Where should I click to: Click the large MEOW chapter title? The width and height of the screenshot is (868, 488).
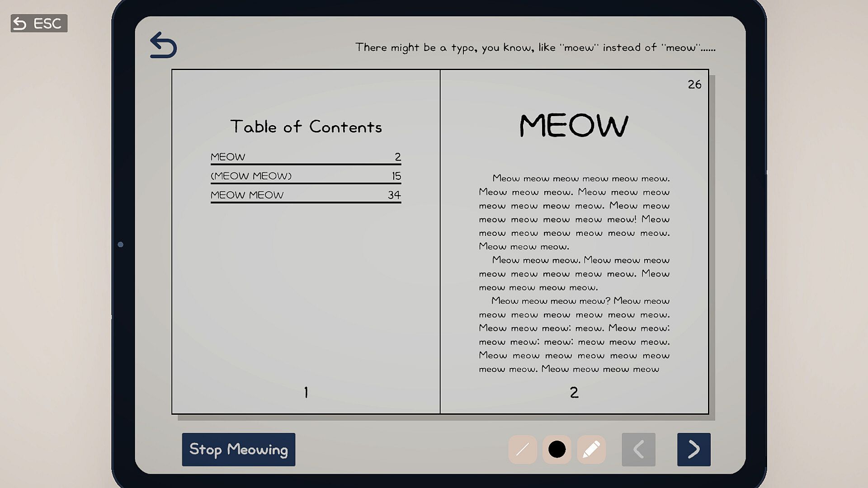click(574, 125)
